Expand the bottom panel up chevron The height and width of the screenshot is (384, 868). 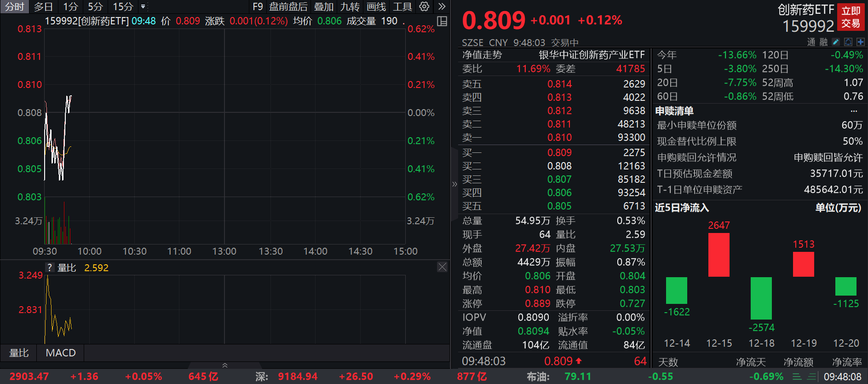(225, 365)
